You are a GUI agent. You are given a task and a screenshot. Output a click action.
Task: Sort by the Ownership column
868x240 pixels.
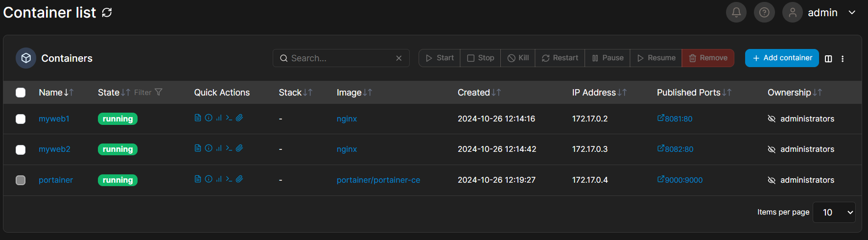click(795, 93)
